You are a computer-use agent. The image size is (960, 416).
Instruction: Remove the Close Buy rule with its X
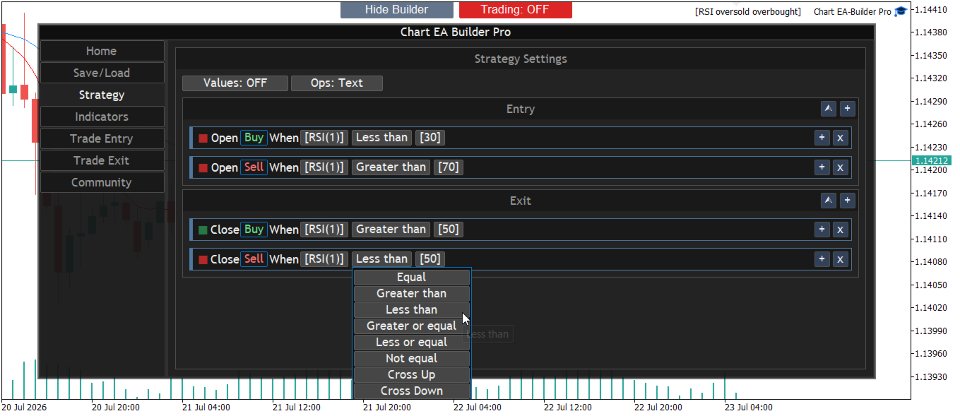(841, 230)
